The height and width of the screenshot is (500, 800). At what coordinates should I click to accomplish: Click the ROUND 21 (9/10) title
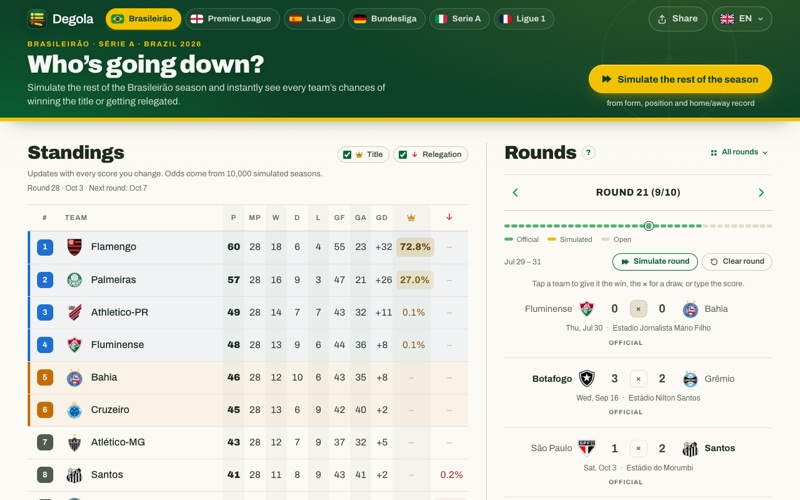638,192
